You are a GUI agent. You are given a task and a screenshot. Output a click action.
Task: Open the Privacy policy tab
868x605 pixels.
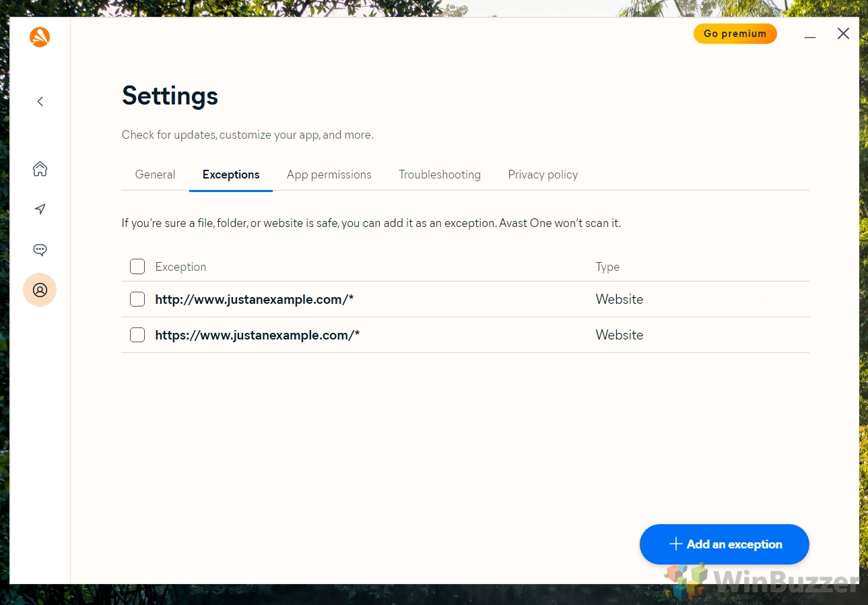(x=543, y=174)
